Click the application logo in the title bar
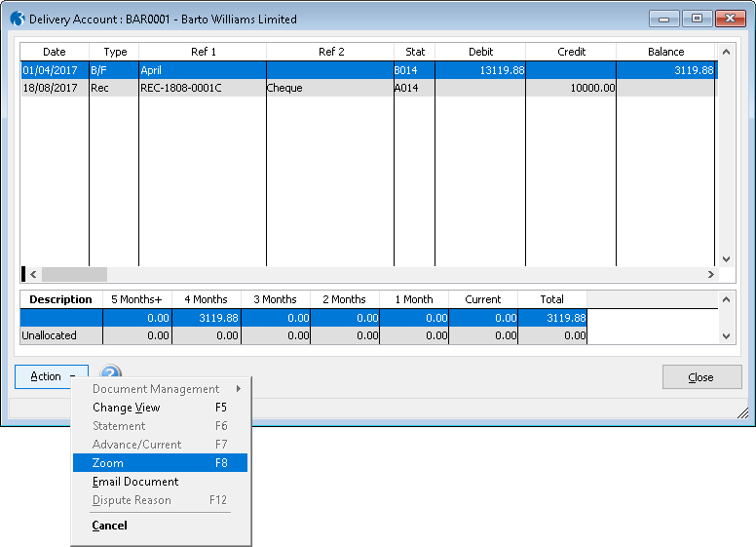756x547 pixels. [18, 19]
